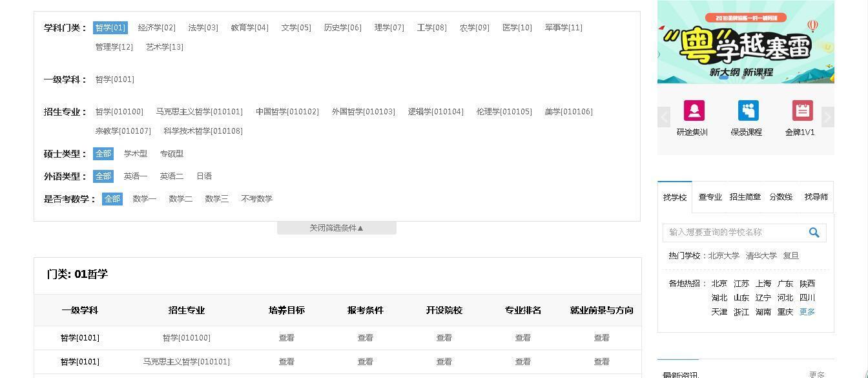Screen dimensions: 868x378
Task: Click the carousel left arrow
Action: 665,117
